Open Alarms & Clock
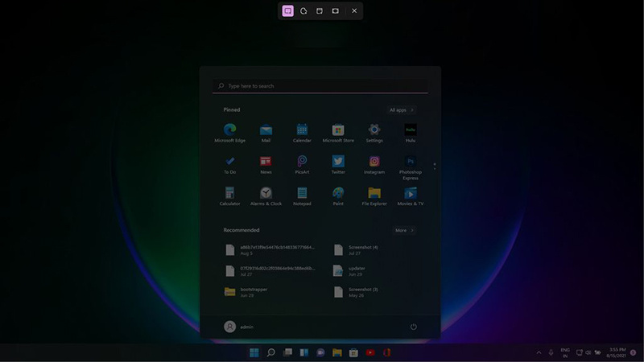The width and height of the screenshot is (644, 362). [266, 196]
